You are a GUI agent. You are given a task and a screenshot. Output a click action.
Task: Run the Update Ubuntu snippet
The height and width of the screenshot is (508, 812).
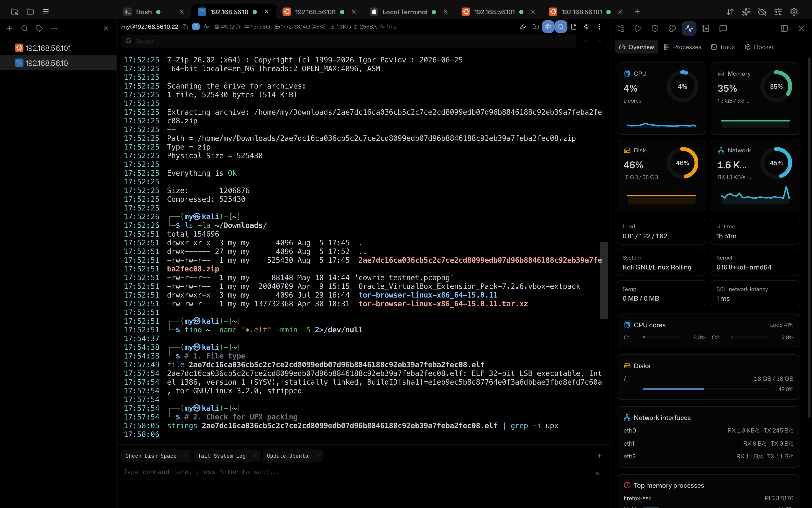click(x=287, y=456)
